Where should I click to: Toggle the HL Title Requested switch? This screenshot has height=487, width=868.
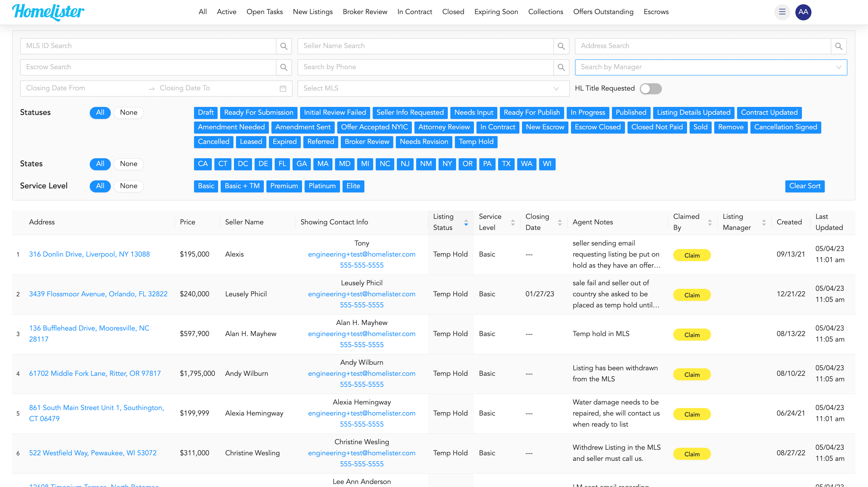(x=650, y=89)
